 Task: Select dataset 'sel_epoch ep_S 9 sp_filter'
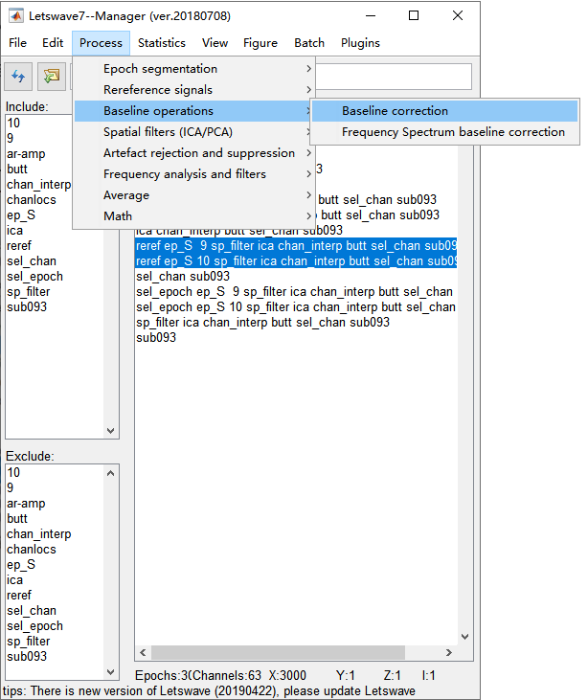click(x=296, y=292)
